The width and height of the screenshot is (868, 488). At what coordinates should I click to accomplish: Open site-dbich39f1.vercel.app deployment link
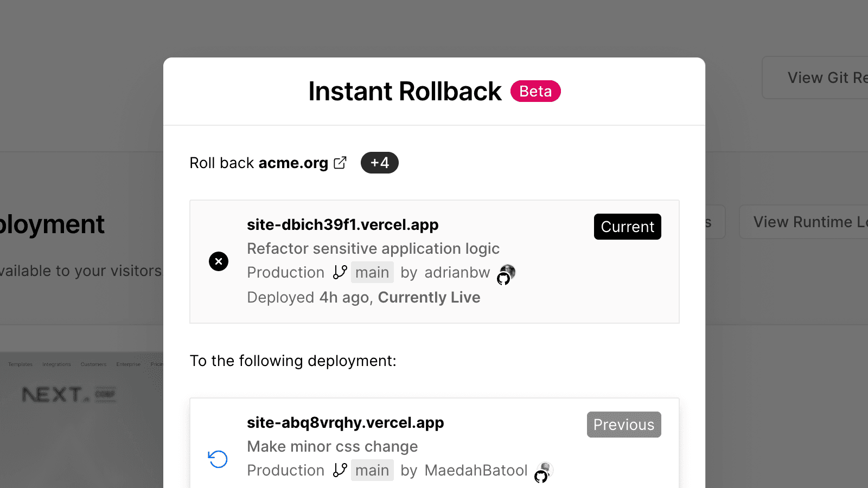pos(342,224)
